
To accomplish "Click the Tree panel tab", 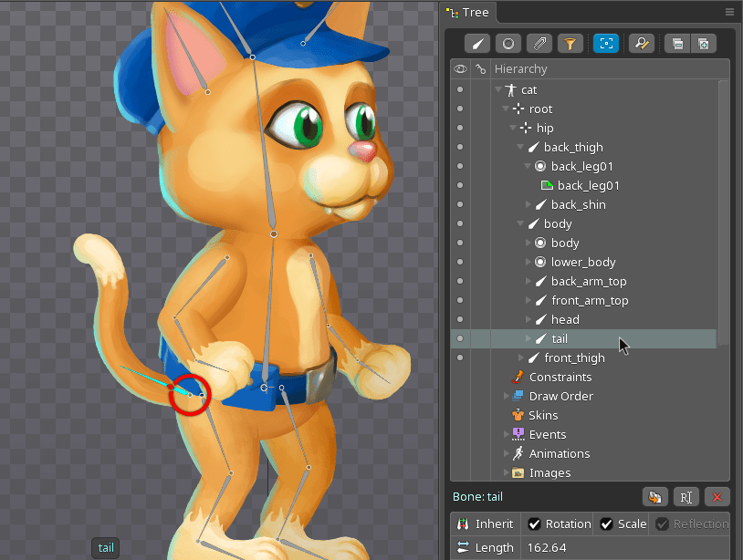I will [x=468, y=12].
